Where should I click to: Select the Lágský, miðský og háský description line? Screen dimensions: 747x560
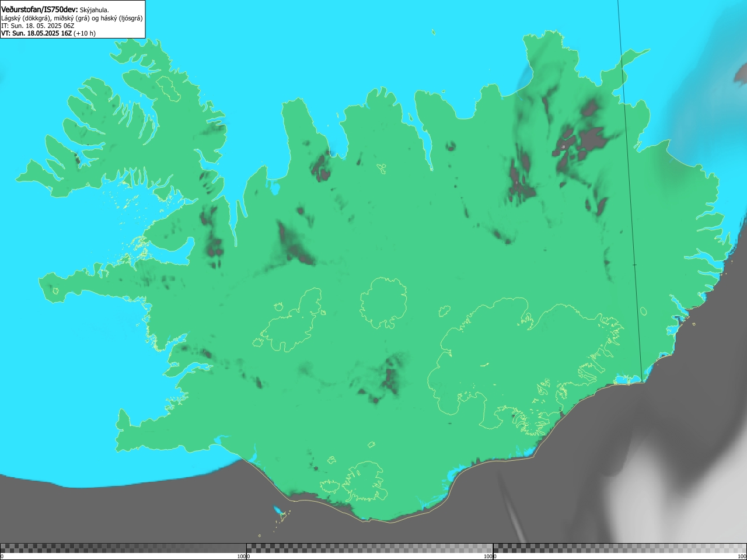[x=72, y=18]
